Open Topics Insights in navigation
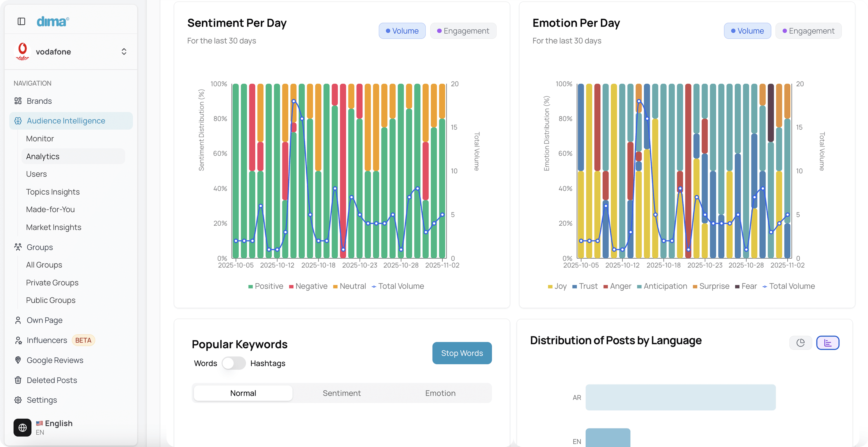The image size is (868, 447). coord(53,192)
